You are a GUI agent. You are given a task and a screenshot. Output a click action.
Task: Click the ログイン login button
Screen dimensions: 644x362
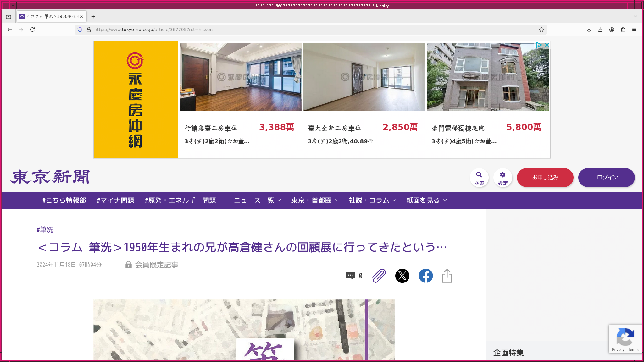pyautogui.click(x=606, y=178)
